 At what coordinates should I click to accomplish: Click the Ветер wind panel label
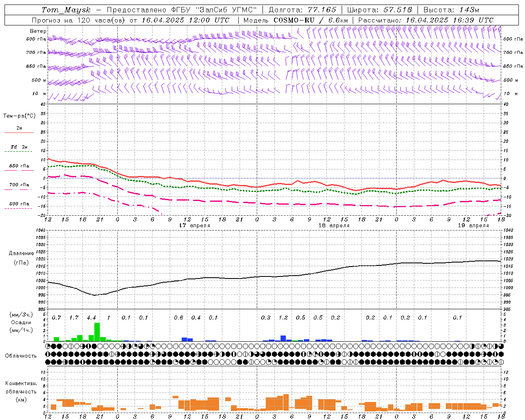click(x=38, y=31)
